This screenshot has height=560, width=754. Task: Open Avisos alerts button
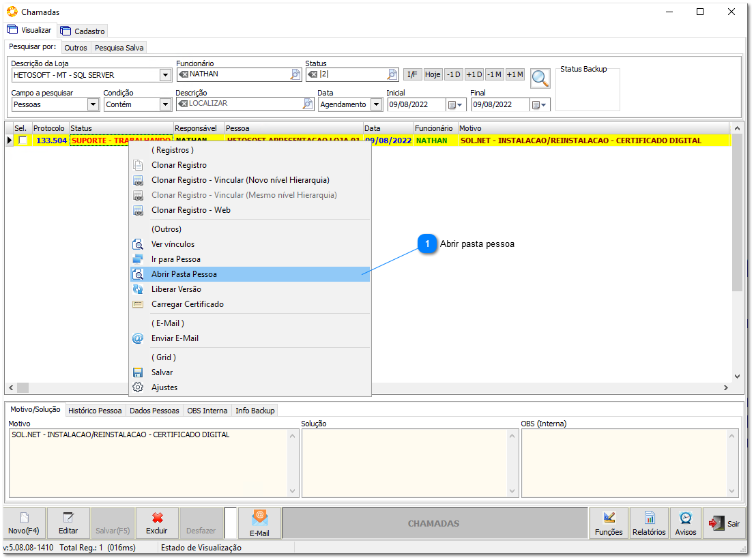[x=686, y=523]
